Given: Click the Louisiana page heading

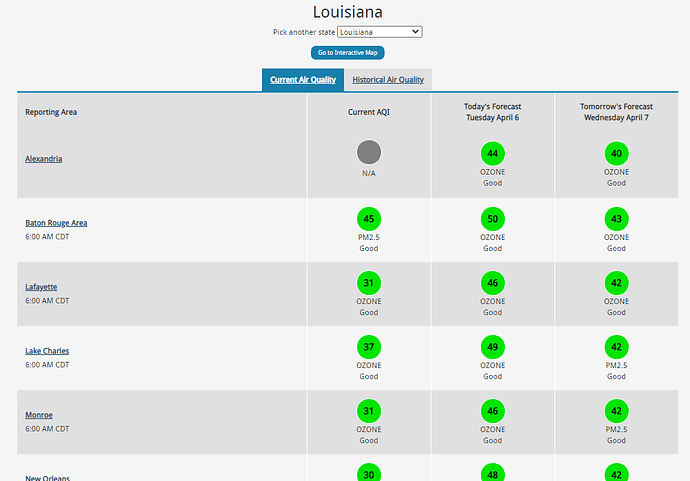Looking at the screenshot, I should click(348, 12).
